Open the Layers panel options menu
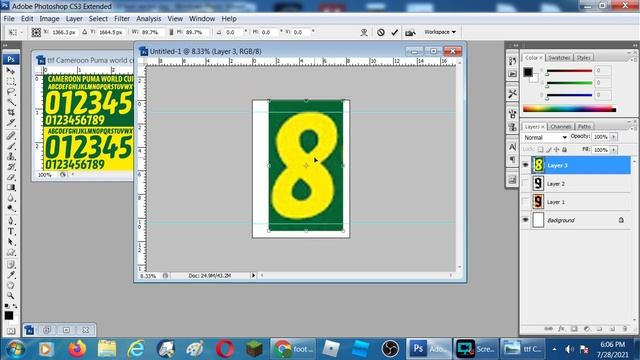Screen dimensions: 640x360 [x=634, y=129]
